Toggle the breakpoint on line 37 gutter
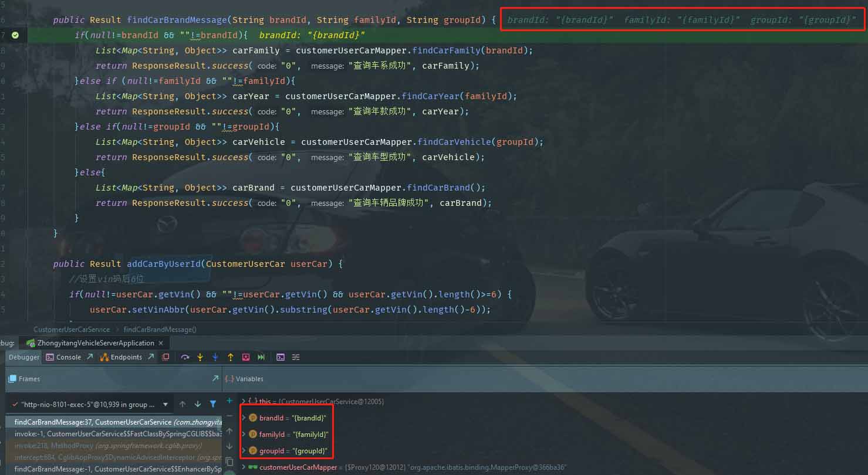The height and width of the screenshot is (475, 868). [15, 35]
